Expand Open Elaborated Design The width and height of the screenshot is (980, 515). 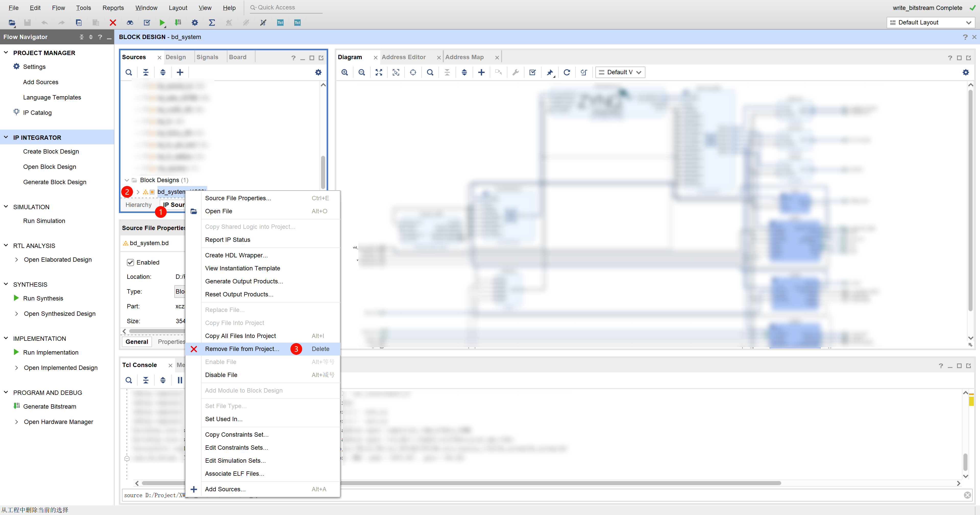tap(16, 260)
